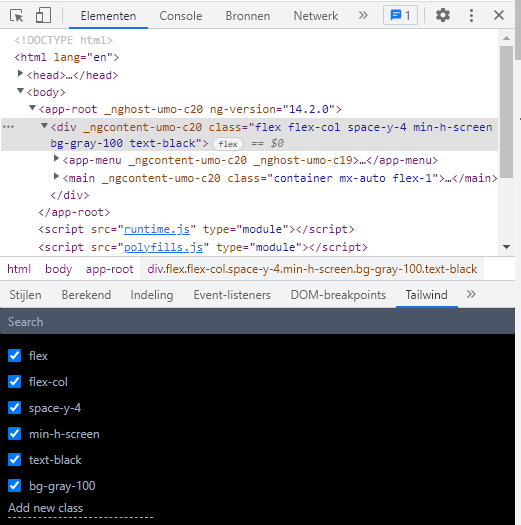This screenshot has width=521, height=525.
Task: Collapse the app-root element node
Action: tap(32, 108)
